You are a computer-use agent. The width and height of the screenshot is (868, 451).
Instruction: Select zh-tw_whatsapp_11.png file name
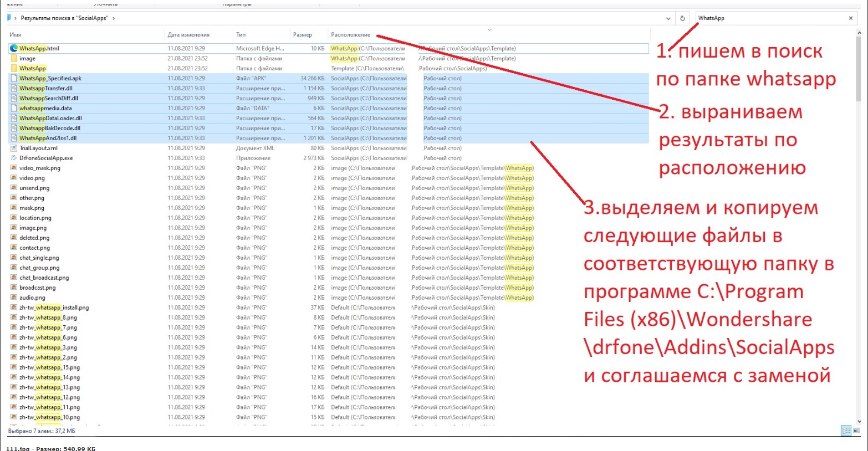pyautogui.click(x=50, y=407)
